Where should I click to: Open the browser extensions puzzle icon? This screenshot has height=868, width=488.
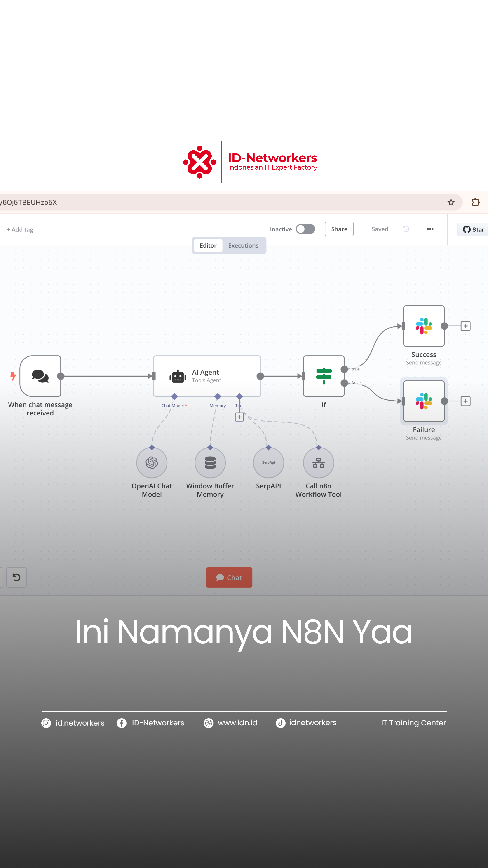[476, 202]
